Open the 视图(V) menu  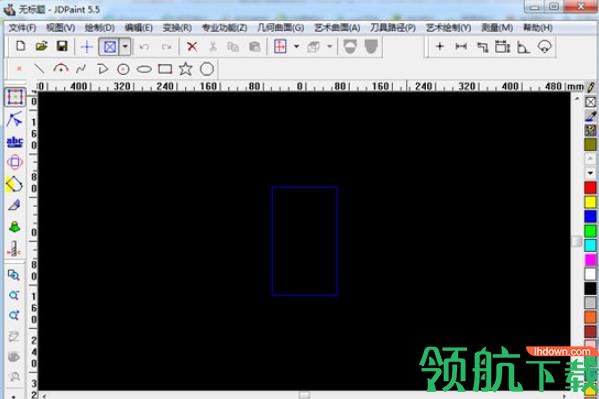pos(60,28)
